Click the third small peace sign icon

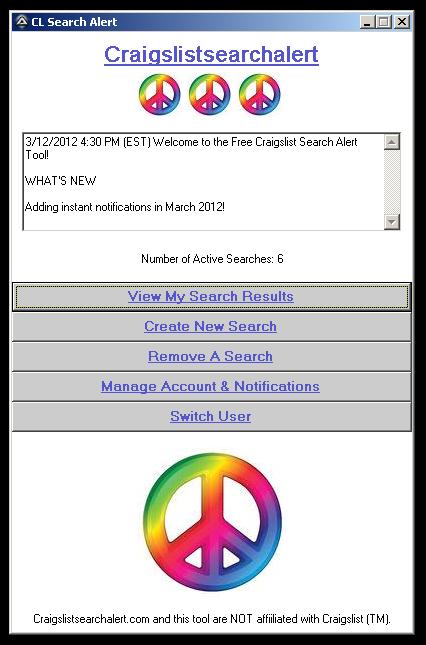pyautogui.click(x=260, y=94)
